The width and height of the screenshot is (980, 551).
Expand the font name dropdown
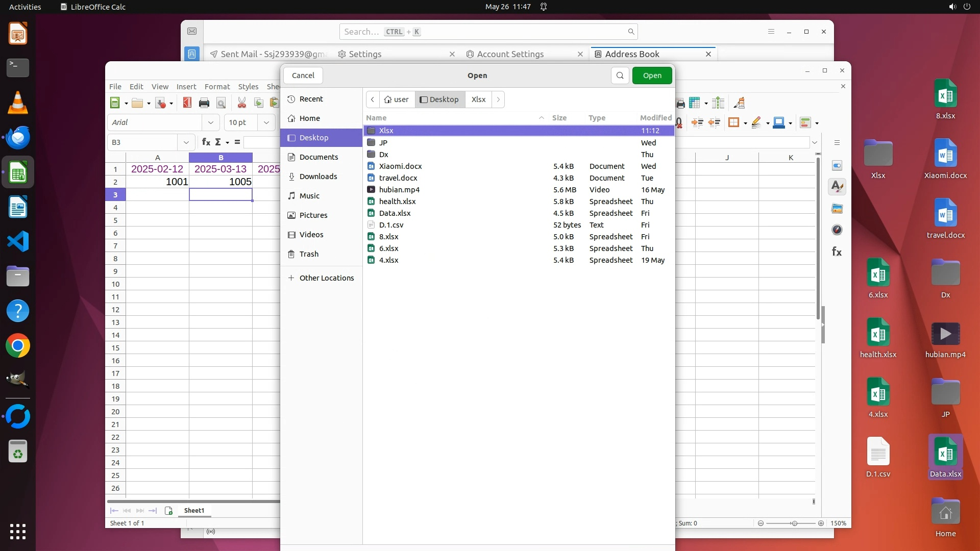click(x=210, y=122)
